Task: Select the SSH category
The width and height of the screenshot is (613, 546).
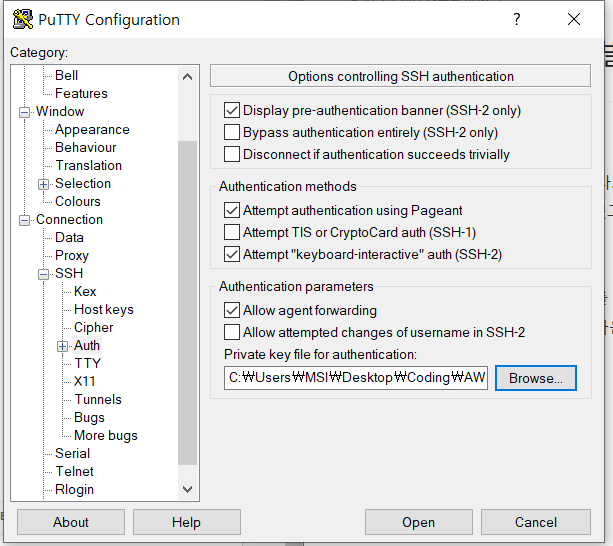Action: tap(69, 273)
